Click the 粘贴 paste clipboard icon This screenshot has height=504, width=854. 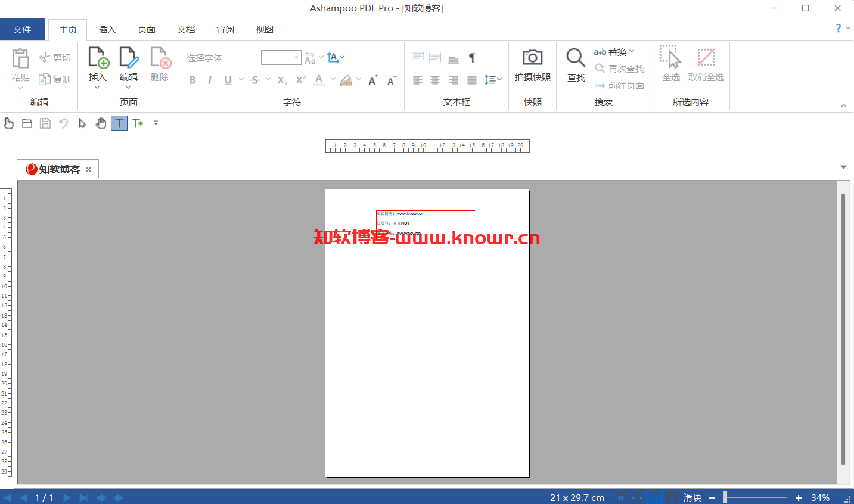coord(20,58)
